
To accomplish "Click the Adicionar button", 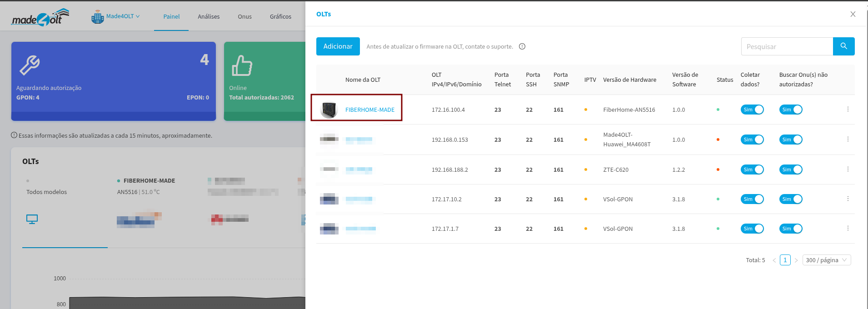I will tap(338, 46).
